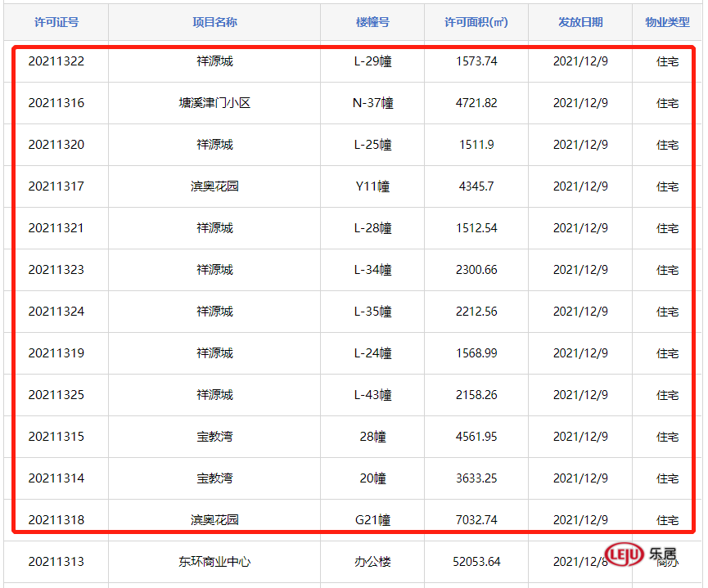Image resolution: width=708 pixels, height=588 pixels.
Task: Click building cell 28幢
Action: pos(372,437)
